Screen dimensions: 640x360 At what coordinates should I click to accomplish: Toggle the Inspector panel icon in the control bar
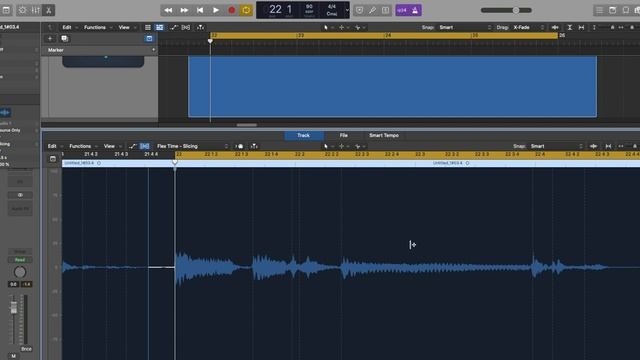click(x=6, y=10)
